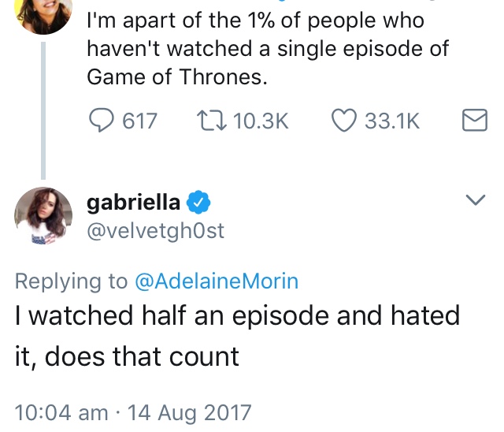Tap the Game of Thrones tweet text

click(x=268, y=49)
